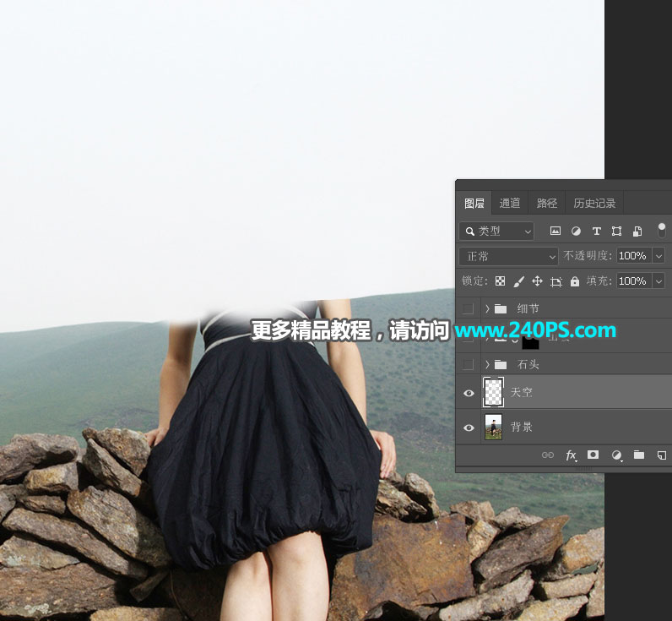672x621 pixels.
Task: Filter layers by type (T) icon
Action: (596, 232)
